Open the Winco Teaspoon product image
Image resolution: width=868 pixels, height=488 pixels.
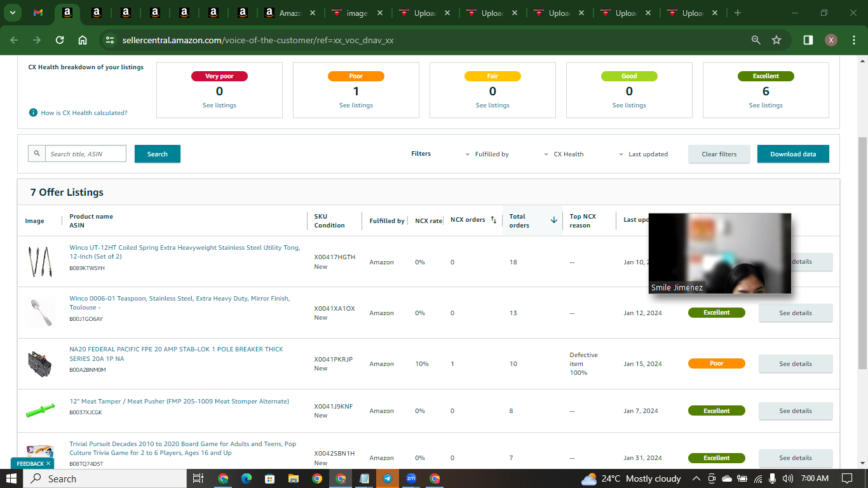pos(40,313)
